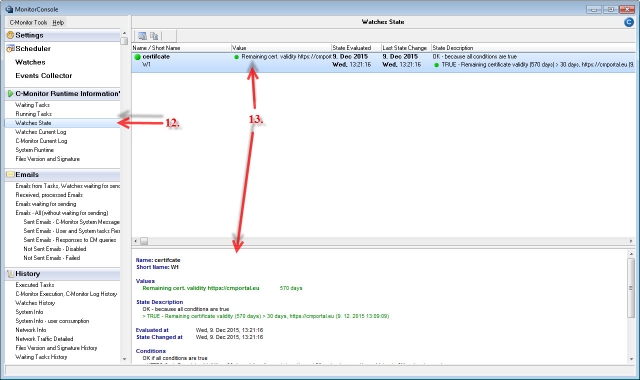
Task: Open Network Info history
Action: point(31,330)
